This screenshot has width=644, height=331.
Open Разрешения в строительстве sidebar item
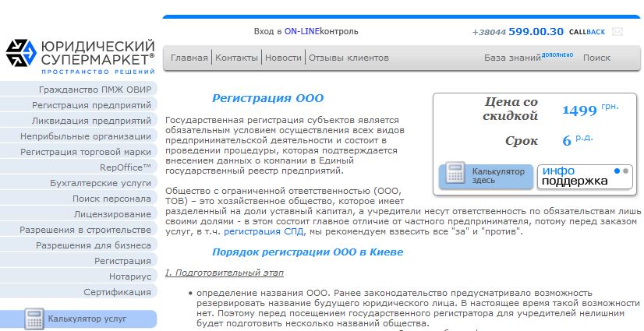[x=79, y=230]
